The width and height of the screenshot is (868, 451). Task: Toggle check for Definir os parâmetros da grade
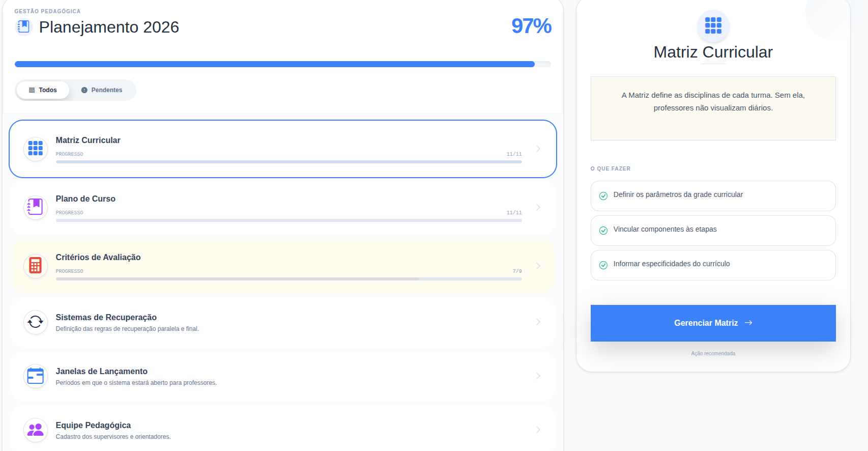(x=603, y=196)
